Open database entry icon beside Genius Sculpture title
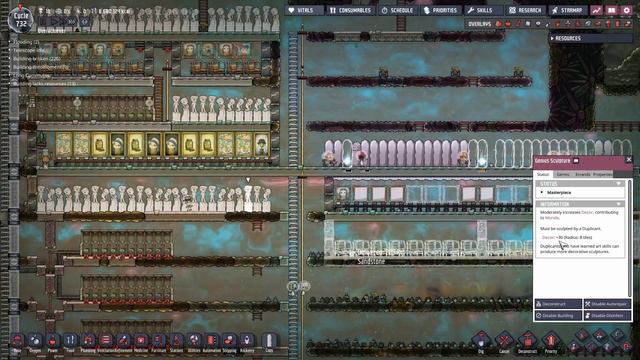640x360 pixels. [576, 160]
